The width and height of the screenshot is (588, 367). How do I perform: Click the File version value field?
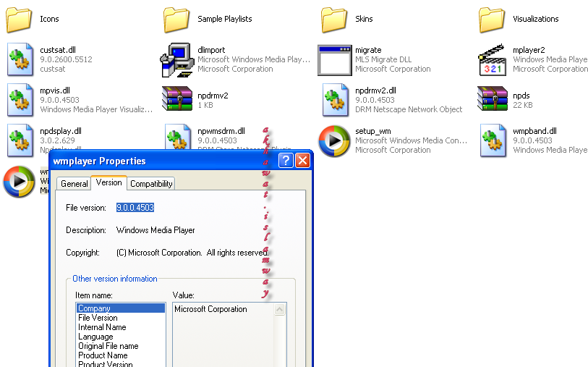[135, 208]
